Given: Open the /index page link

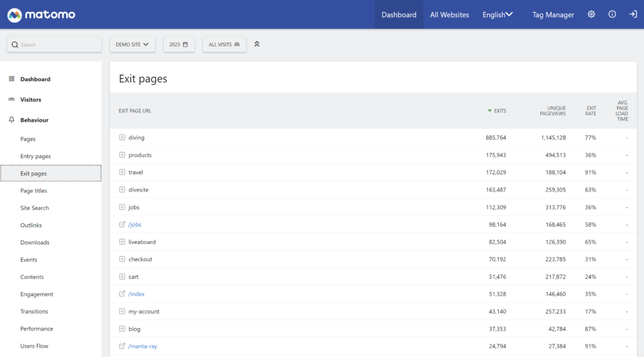Looking at the screenshot, I should (136, 294).
